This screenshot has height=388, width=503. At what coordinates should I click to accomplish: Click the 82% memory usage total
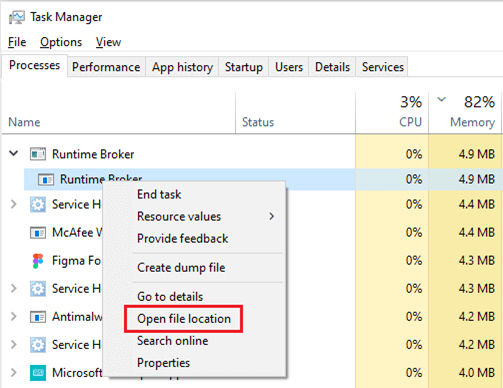[479, 102]
